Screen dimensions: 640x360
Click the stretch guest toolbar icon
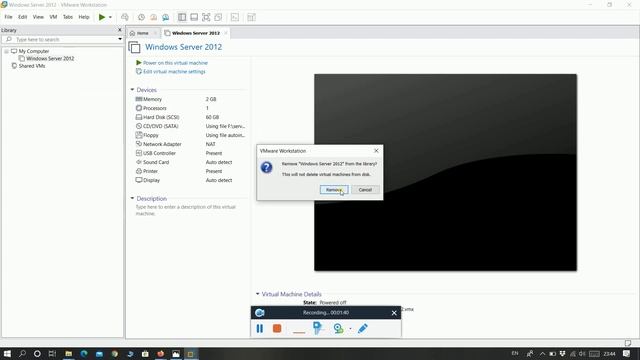[x=251, y=17]
